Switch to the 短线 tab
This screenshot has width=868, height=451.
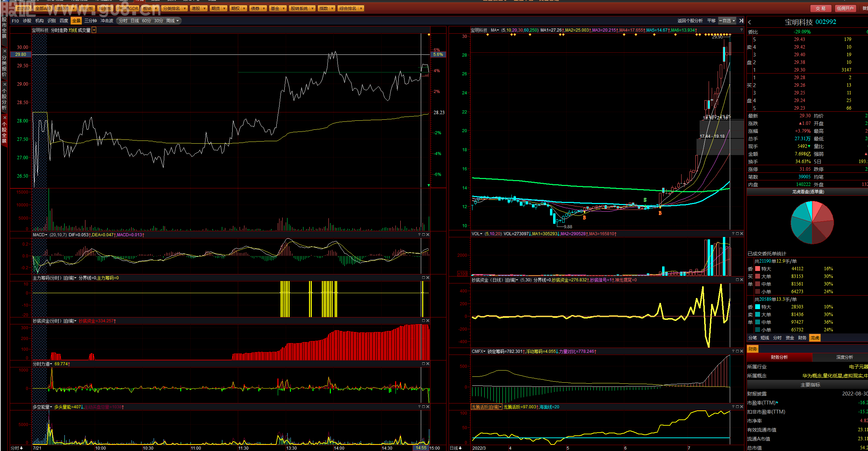(765, 338)
